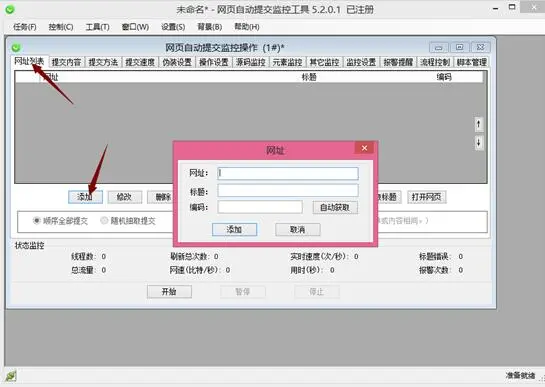This screenshot has height=387, width=545.
Task: Maximize the main application window
Action: click(x=512, y=7)
